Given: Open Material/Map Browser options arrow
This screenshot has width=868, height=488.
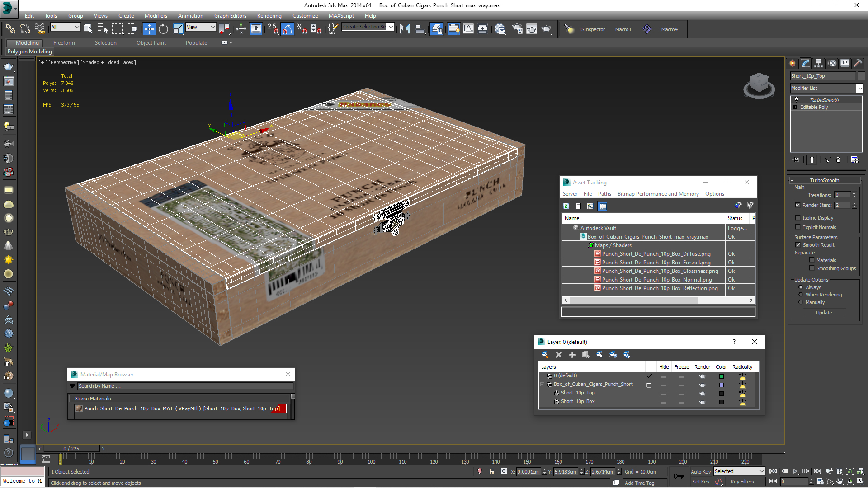Looking at the screenshot, I should pyautogui.click(x=72, y=386).
